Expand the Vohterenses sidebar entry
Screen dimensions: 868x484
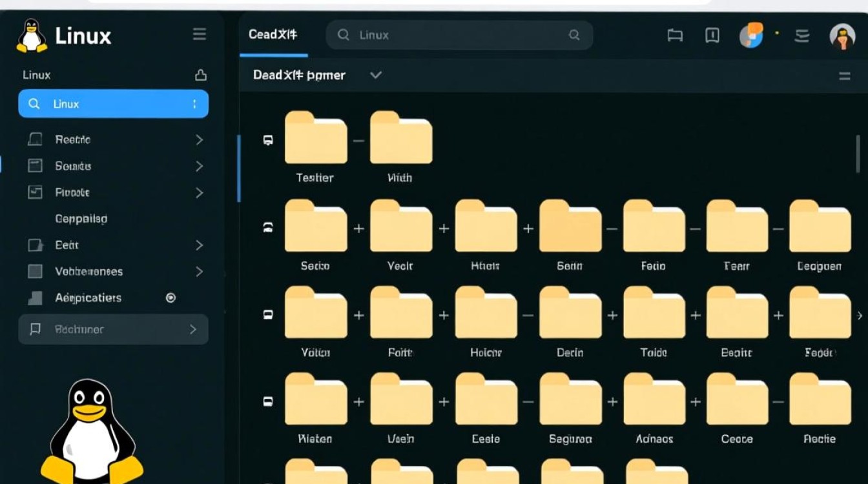pos(199,272)
